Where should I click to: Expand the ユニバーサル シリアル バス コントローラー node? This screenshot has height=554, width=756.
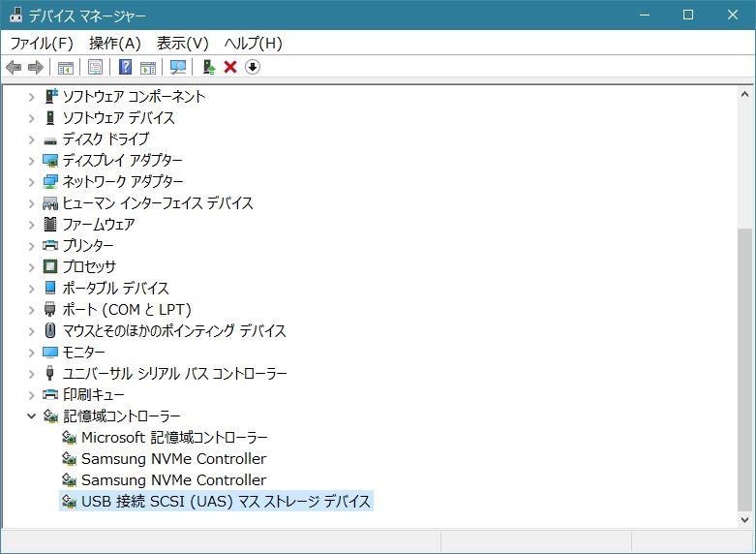tap(31, 373)
